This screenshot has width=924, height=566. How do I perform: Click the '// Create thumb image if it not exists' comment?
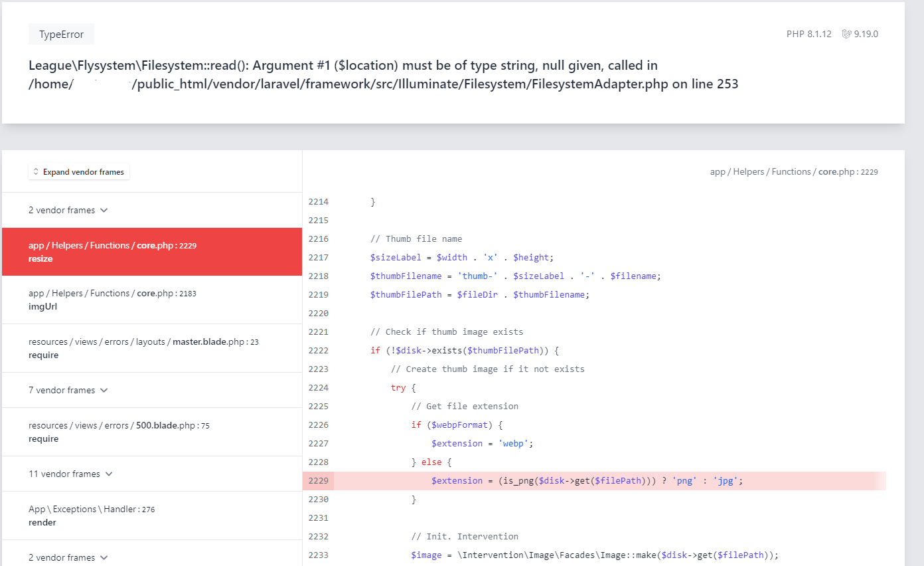tap(488, 369)
